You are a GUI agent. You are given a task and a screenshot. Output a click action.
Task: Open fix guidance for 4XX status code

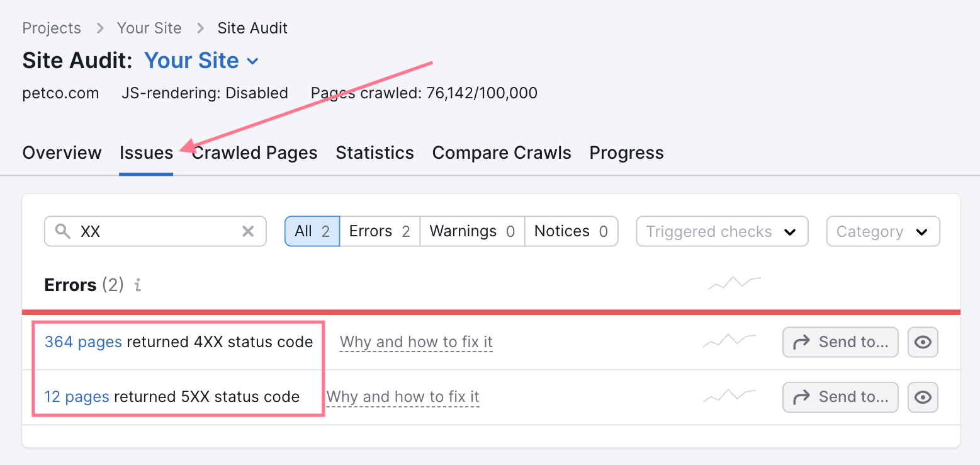tap(416, 342)
